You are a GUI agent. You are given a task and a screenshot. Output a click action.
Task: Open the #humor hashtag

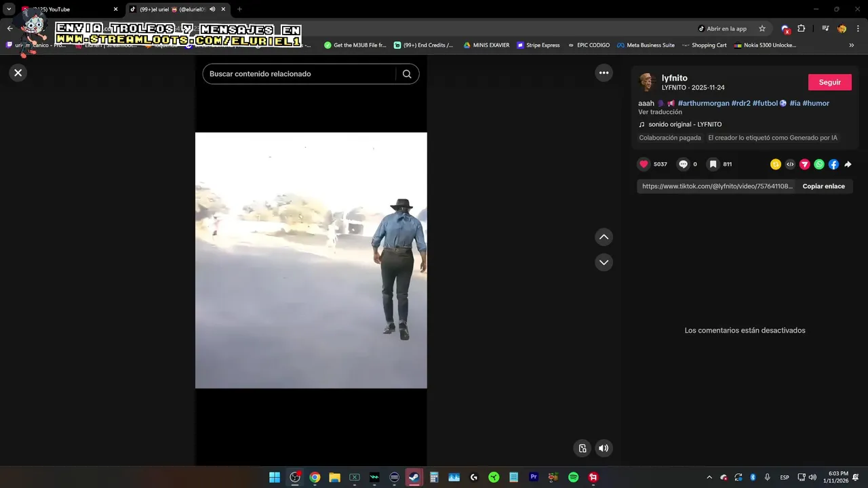(816, 103)
